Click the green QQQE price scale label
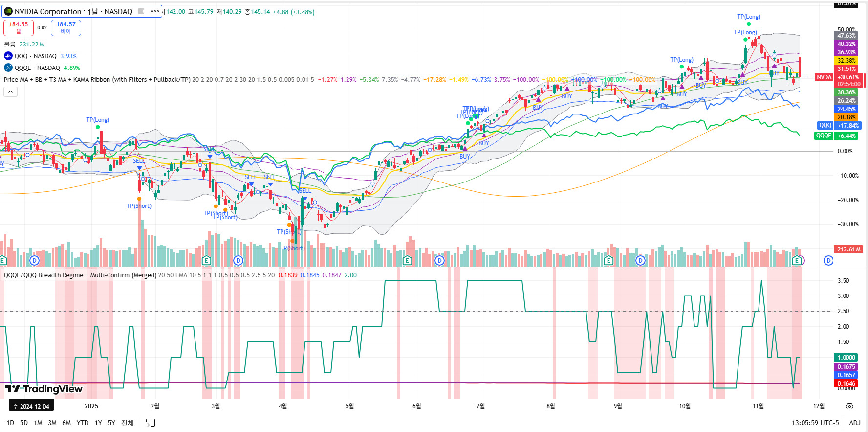The width and height of the screenshot is (868, 432). 824,136
